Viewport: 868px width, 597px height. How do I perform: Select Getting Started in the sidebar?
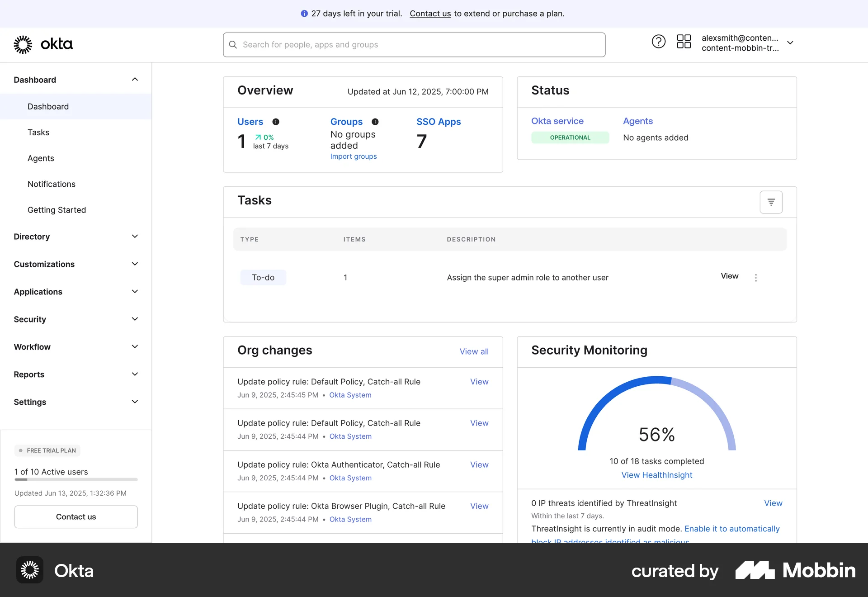(57, 210)
